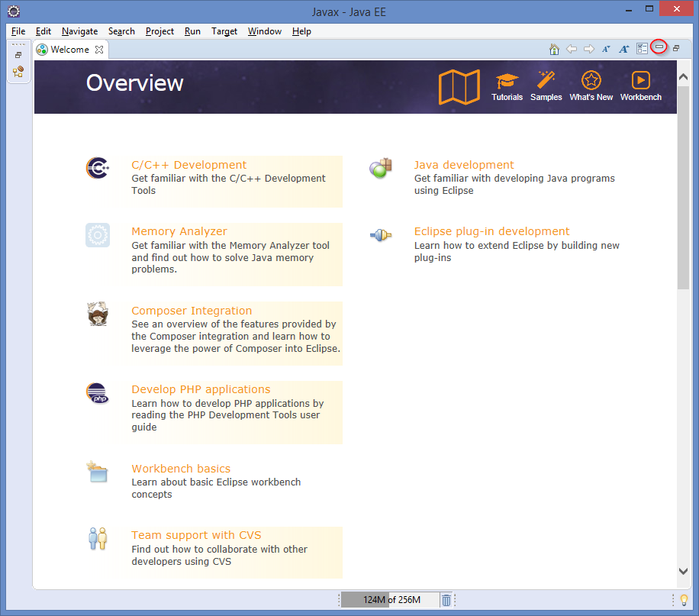
Task: Run garbage collector trash icon
Action: pos(446,600)
